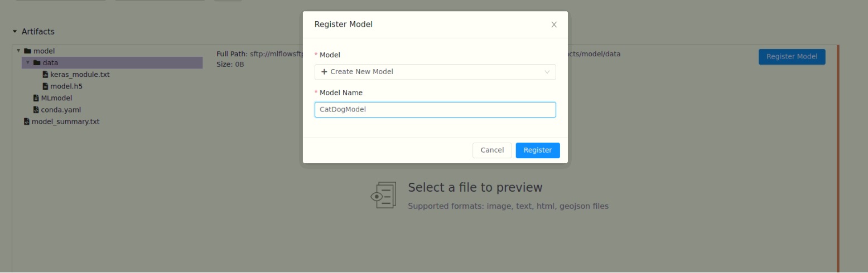This screenshot has width=868, height=273.
Task: Click the Register Model button behind dialog
Action: 792,57
